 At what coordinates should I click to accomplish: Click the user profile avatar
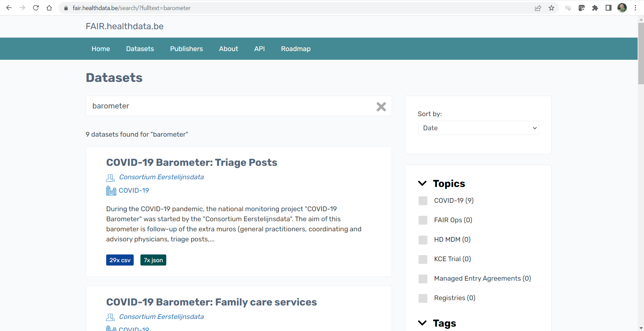(622, 8)
